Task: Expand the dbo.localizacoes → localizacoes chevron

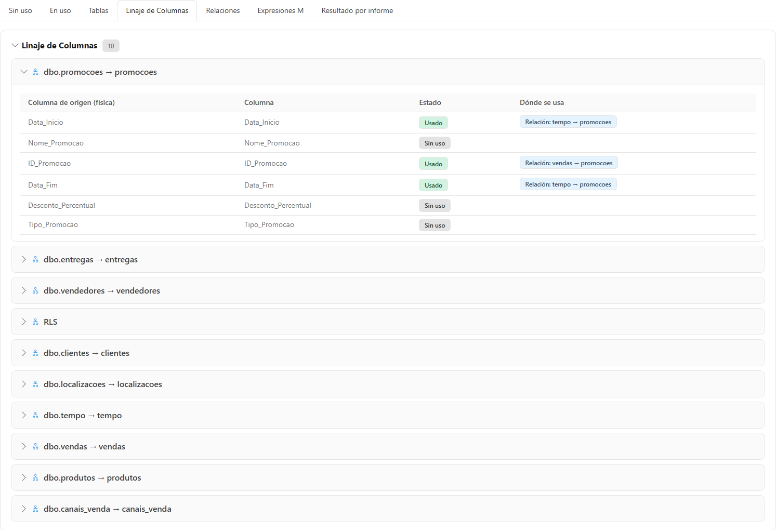Action: 24,384
